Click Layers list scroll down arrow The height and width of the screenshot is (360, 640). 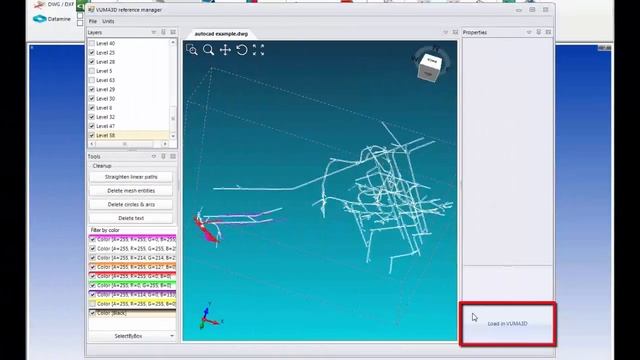(x=173, y=136)
